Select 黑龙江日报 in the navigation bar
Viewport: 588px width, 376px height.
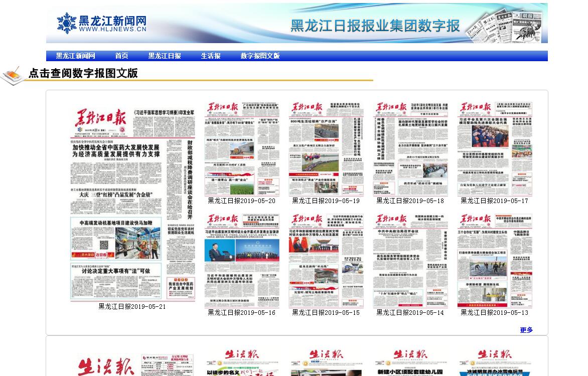(165, 56)
